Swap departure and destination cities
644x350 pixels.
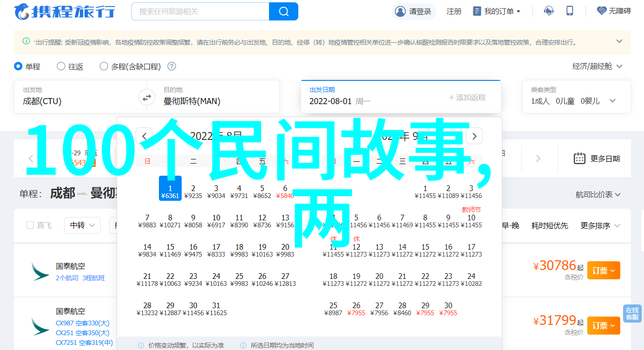pyautogui.click(x=146, y=98)
